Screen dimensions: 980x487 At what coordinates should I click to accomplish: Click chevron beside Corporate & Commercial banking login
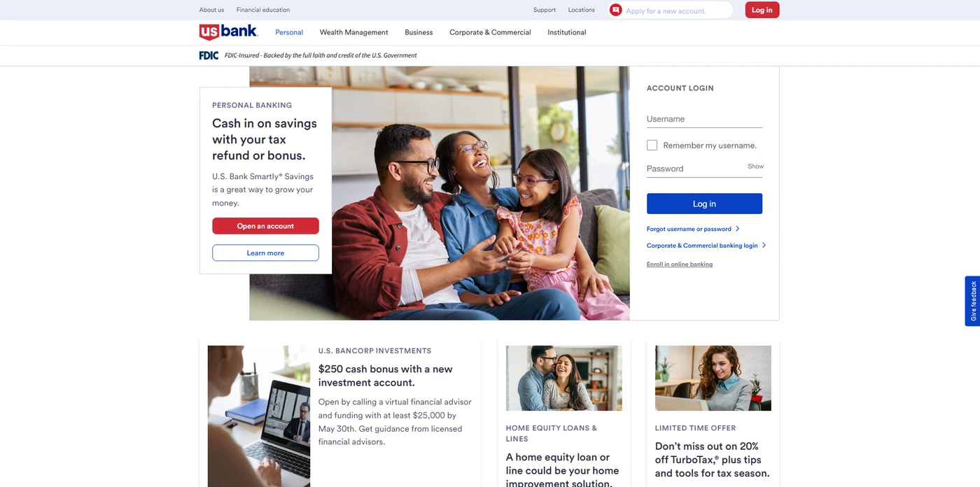[x=764, y=246]
